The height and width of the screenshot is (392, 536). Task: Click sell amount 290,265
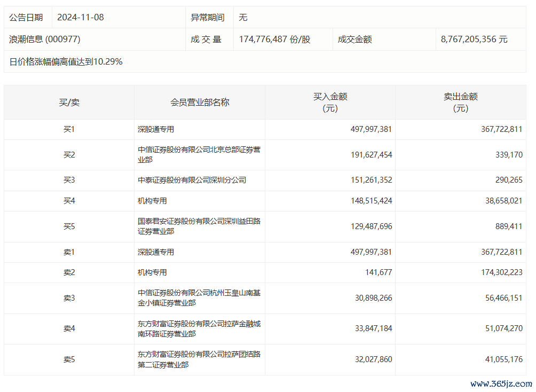pyautogui.click(x=509, y=180)
